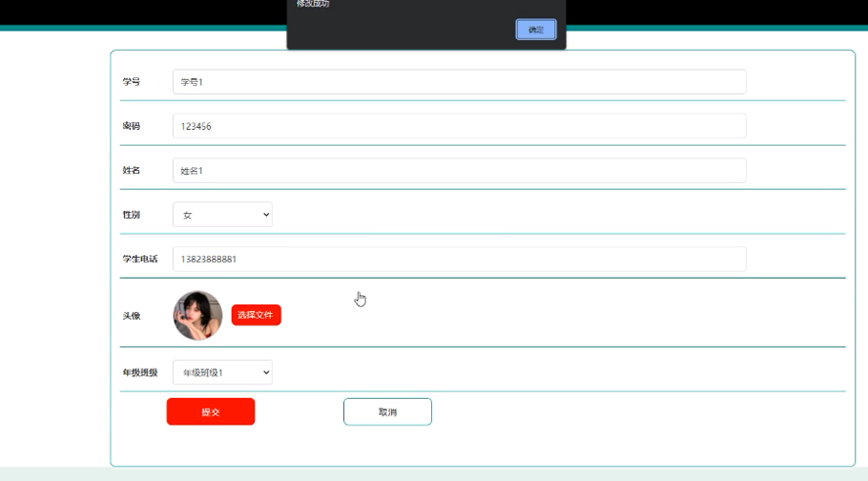The height and width of the screenshot is (481, 868).
Task: Click the 学生电话 field label
Action: pyautogui.click(x=140, y=259)
